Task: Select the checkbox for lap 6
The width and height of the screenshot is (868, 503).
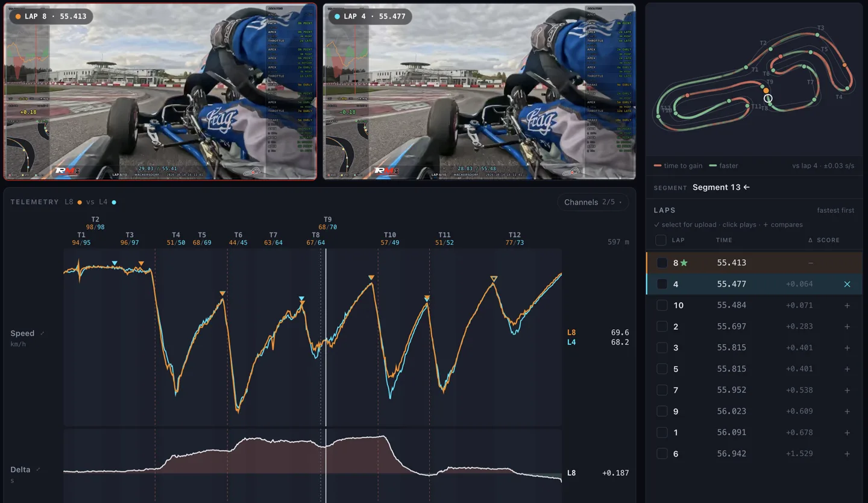Action: 662,454
